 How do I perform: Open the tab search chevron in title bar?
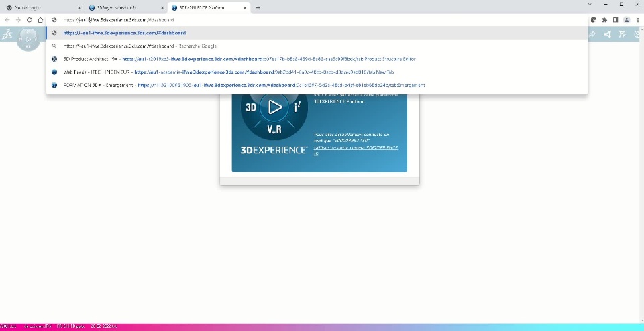coord(590,4)
